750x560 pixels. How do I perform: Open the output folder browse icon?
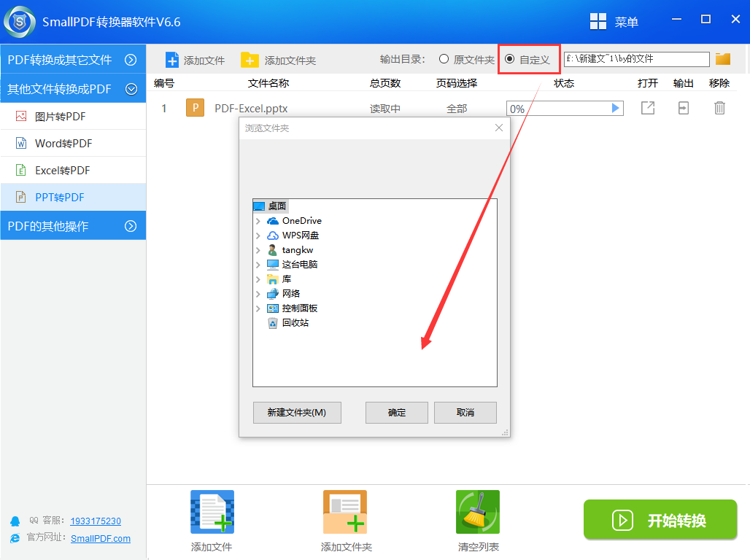point(723,59)
